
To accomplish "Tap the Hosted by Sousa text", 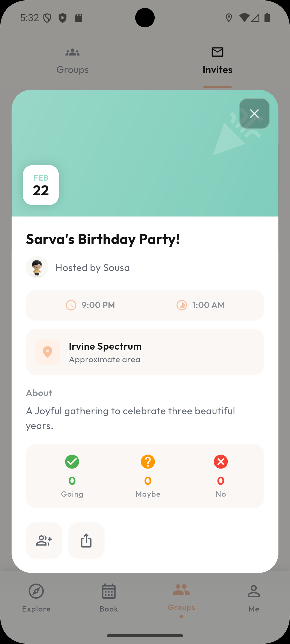I will [x=93, y=268].
